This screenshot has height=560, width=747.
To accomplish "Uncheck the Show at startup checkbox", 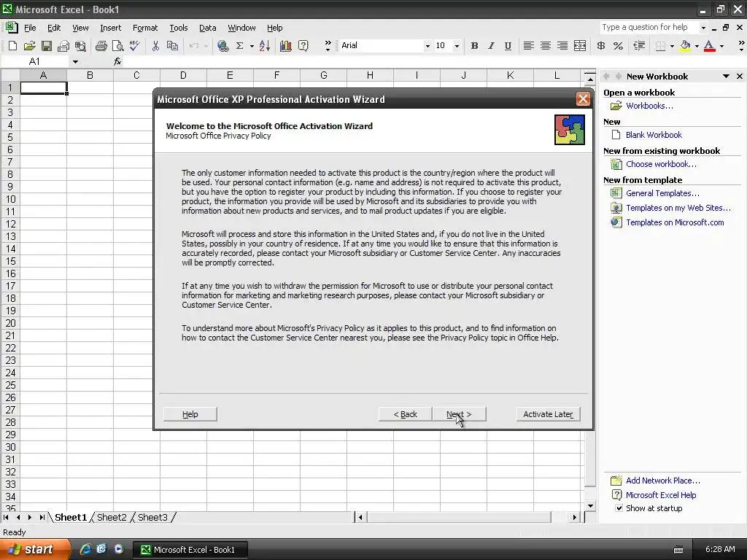I will 619,508.
